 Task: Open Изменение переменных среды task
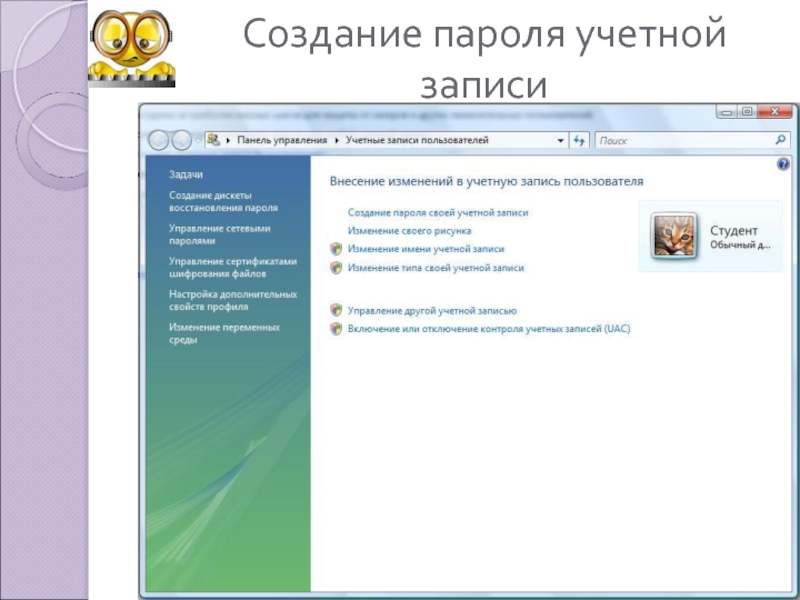click(224, 333)
